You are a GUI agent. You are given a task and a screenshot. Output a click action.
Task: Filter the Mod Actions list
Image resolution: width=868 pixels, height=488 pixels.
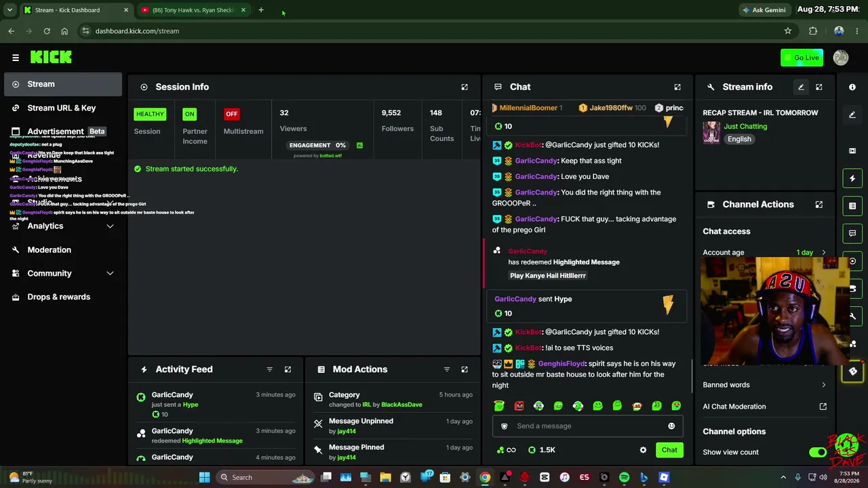pos(447,369)
